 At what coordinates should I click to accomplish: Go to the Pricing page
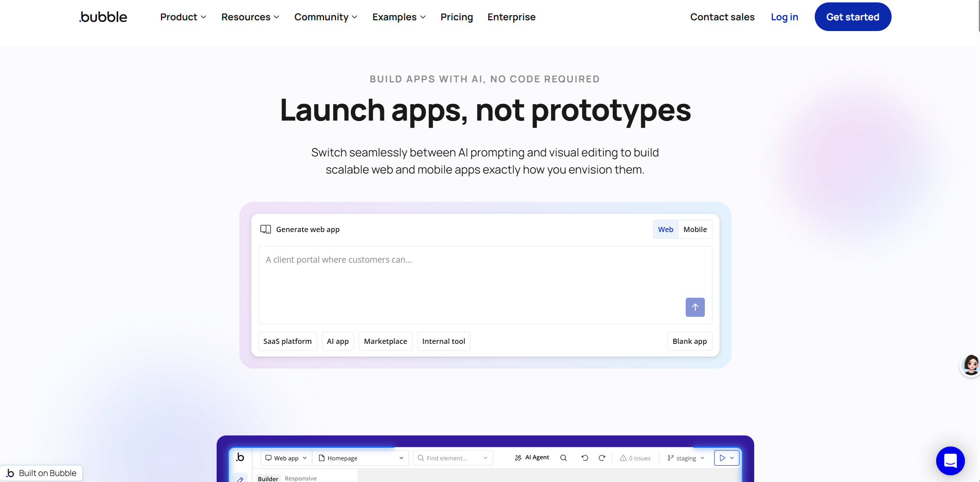click(457, 17)
